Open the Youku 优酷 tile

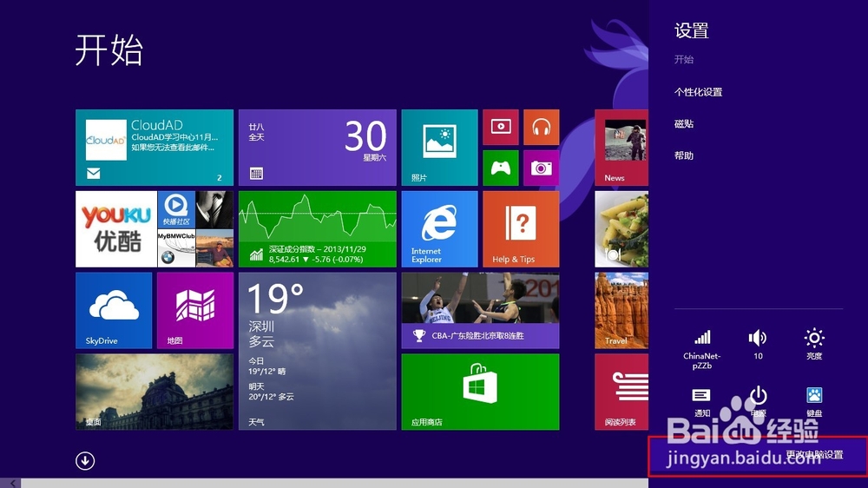[x=116, y=228]
